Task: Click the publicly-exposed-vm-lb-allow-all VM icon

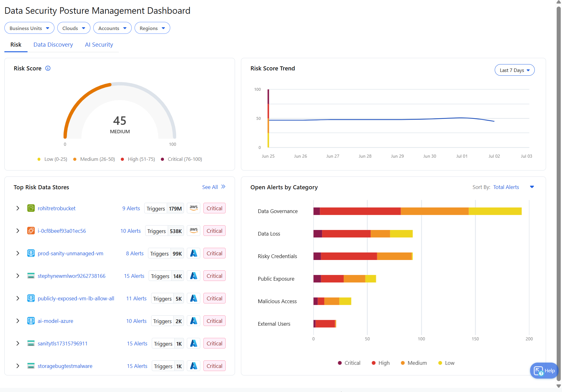Action: [31, 298]
